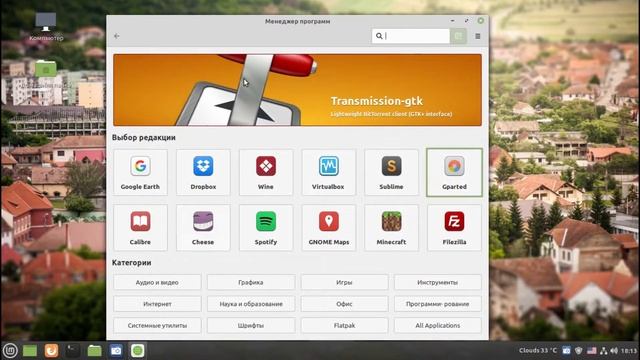The image size is (640, 360).
Task: Click the screenshot camera taskbar icon
Action: [x=116, y=351]
